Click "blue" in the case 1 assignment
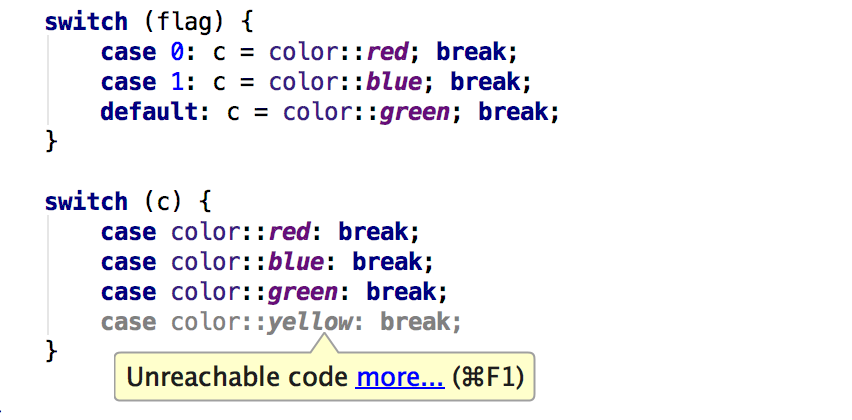 [397, 82]
